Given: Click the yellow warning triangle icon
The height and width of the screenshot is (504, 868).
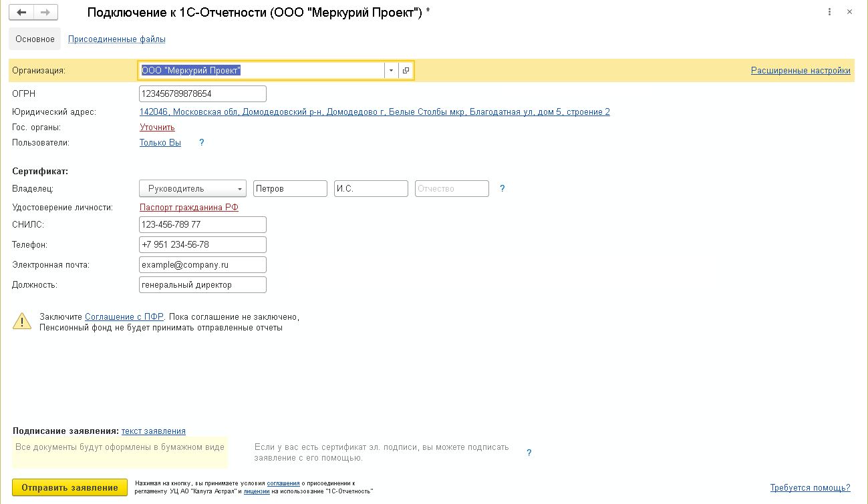Looking at the screenshot, I should [x=22, y=322].
